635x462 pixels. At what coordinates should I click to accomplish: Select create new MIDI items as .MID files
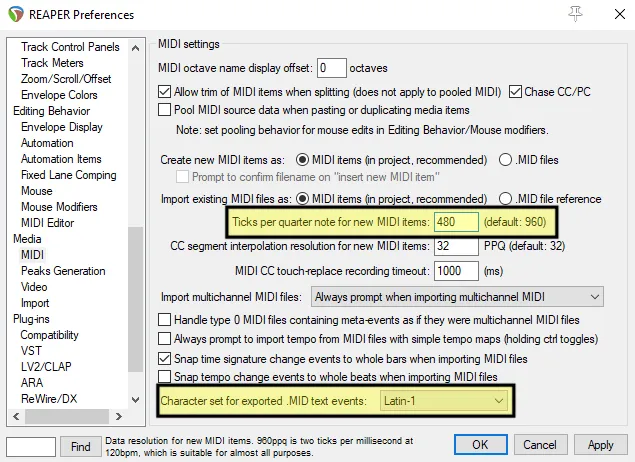pyautogui.click(x=505, y=160)
